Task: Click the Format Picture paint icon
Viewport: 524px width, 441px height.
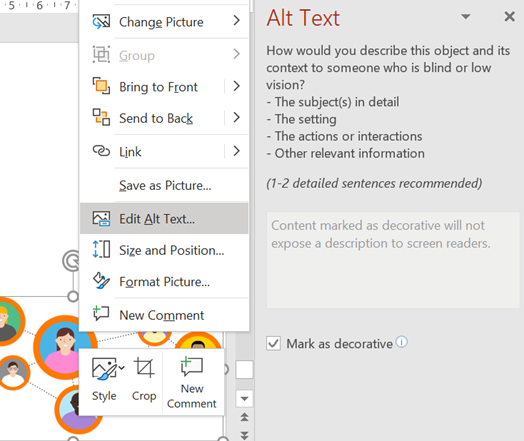Action: point(101,281)
